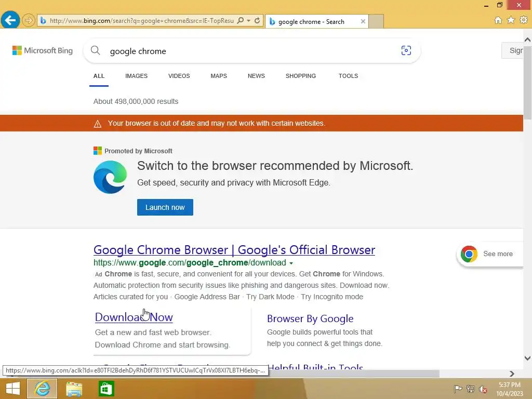Open Favorites star icon
The width and height of the screenshot is (532, 399).
click(x=511, y=20)
